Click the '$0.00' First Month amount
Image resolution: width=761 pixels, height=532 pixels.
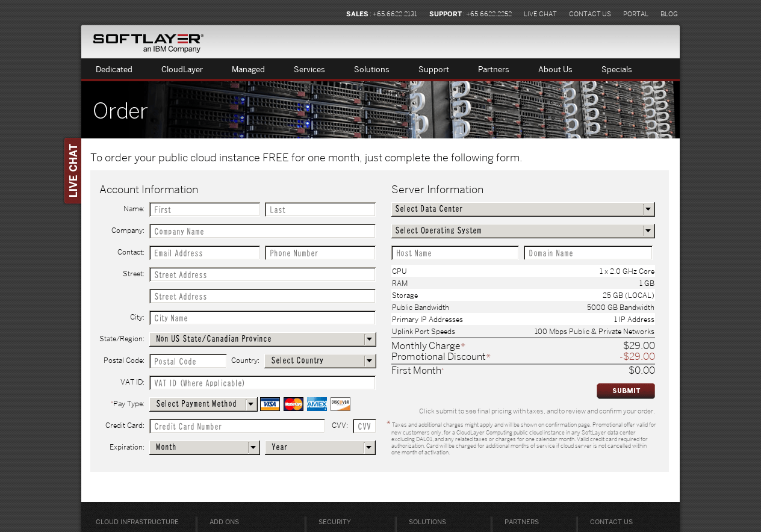642,371
